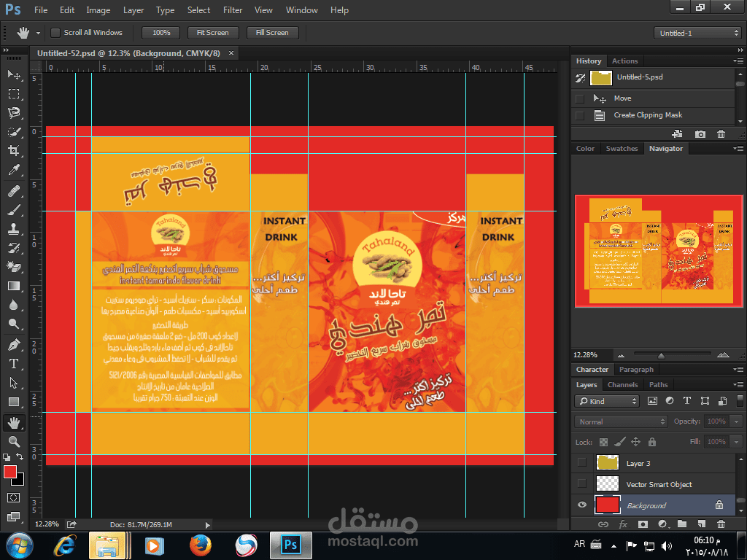Select the Horizontal Type tool
The height and width of the screenshot is (560, 747).
14,364
